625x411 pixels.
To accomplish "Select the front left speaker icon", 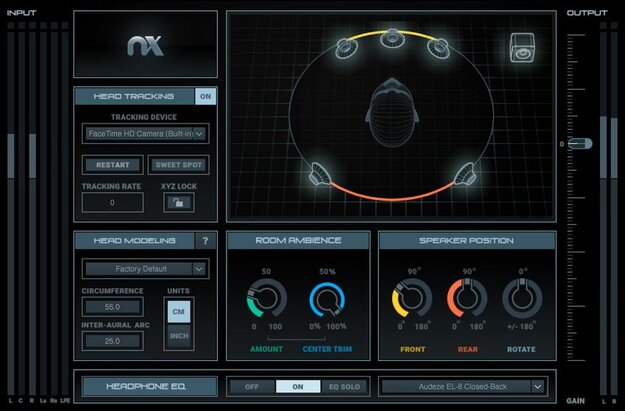I will pyautogui.click(x=346, y=48).
